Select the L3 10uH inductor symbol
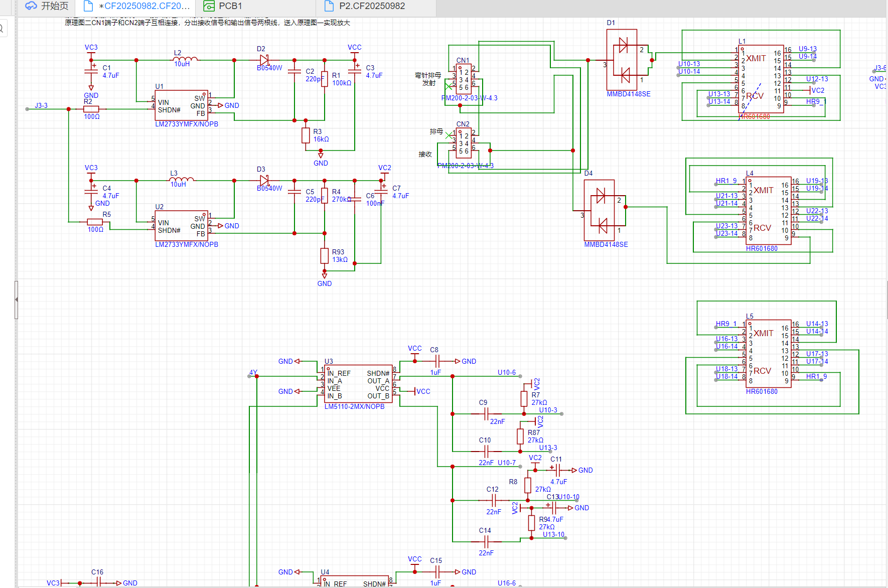Image resolution: width=888 pixels, height=588 pixels. point(181,180)
